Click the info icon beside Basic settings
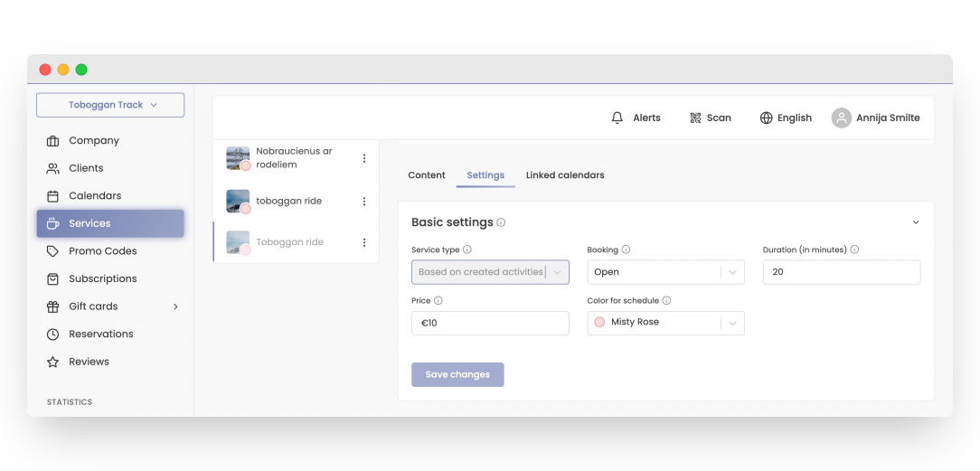 point(501,222)
